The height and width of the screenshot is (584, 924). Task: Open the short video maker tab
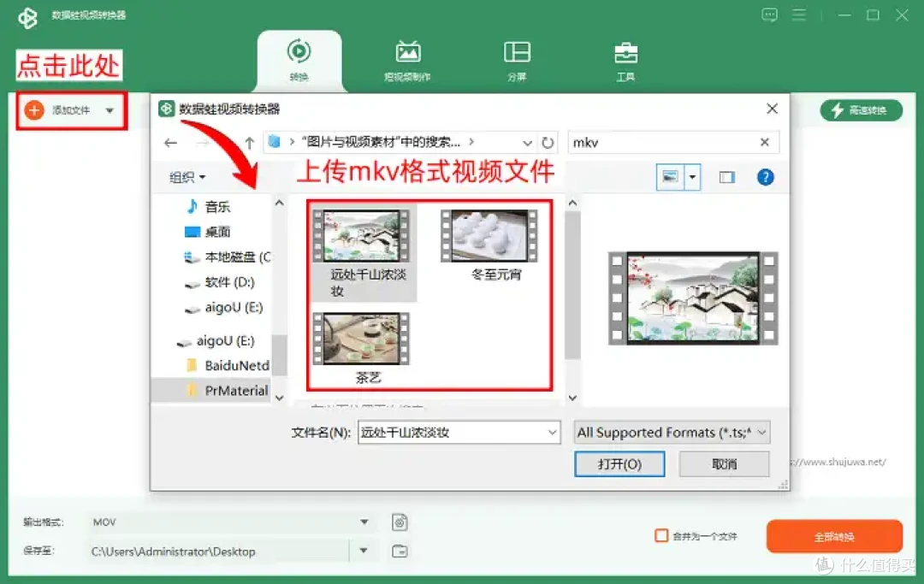tap(407, 60)
